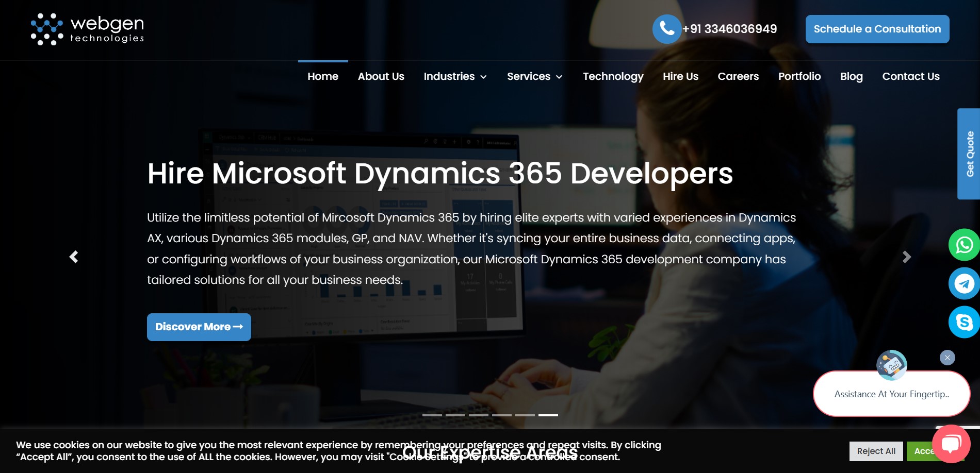Click the blue phone call icon
The image size is (980, 473).
667,29
